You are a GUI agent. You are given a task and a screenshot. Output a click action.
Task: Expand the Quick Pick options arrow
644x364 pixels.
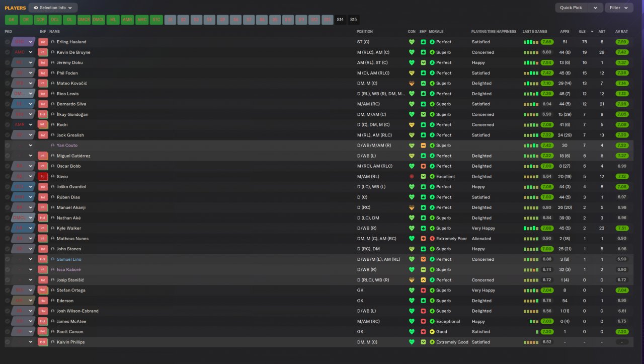(595, 8)
